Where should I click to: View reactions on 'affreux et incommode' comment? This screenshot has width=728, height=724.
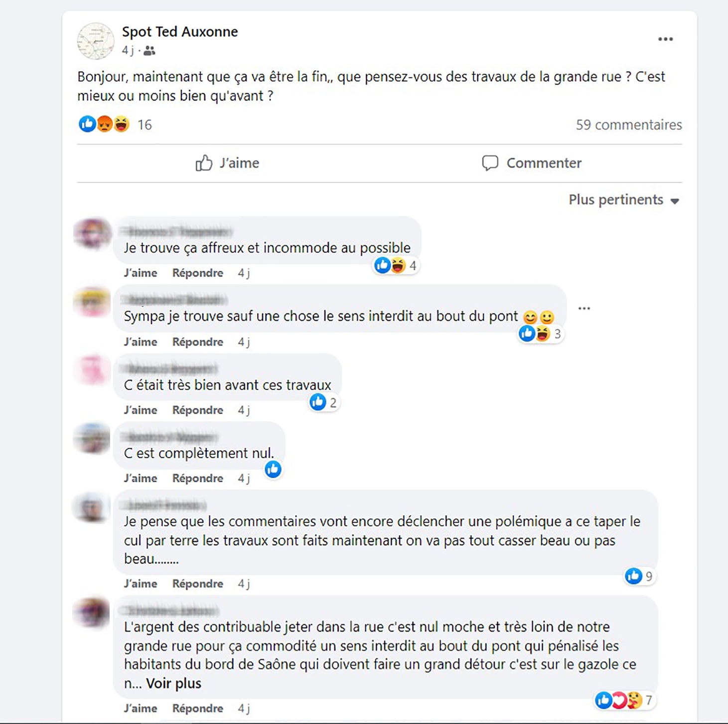tap(396, 265)
